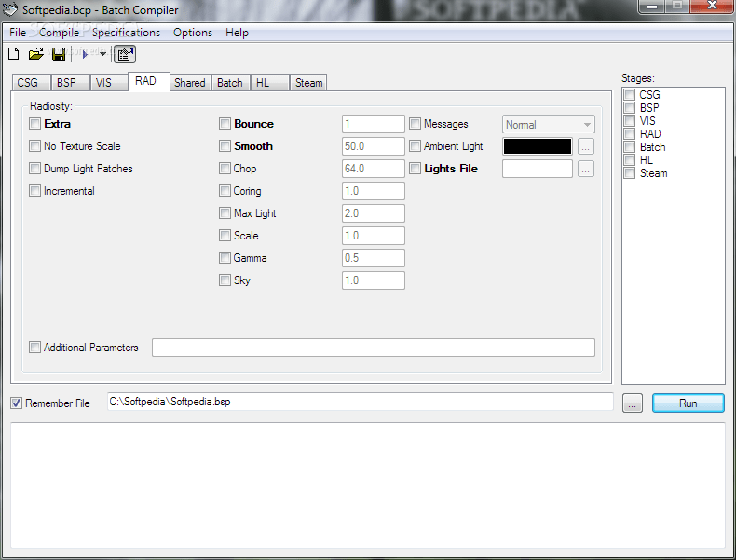Open the Help menu
Image resolution: width=736 pixels, height=560 pixels.
click(x=237, y=33)
